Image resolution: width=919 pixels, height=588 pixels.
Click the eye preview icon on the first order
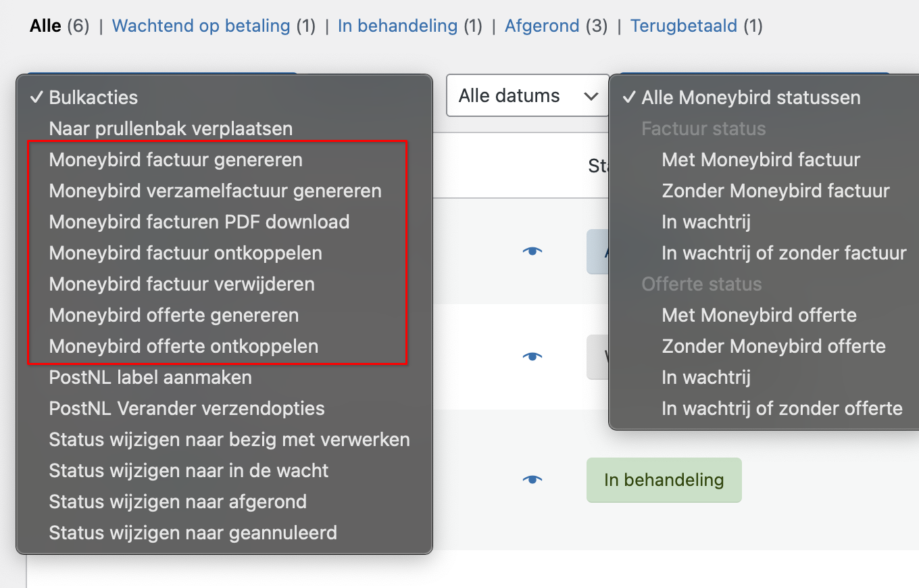[533, 251]
